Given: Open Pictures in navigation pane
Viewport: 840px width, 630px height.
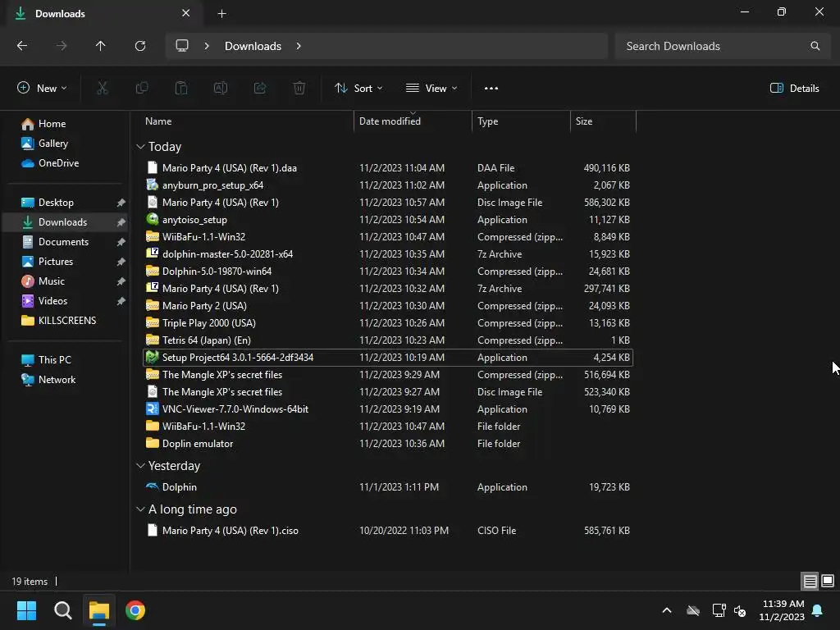Looking at the screenshot, I should pos(55,262).
